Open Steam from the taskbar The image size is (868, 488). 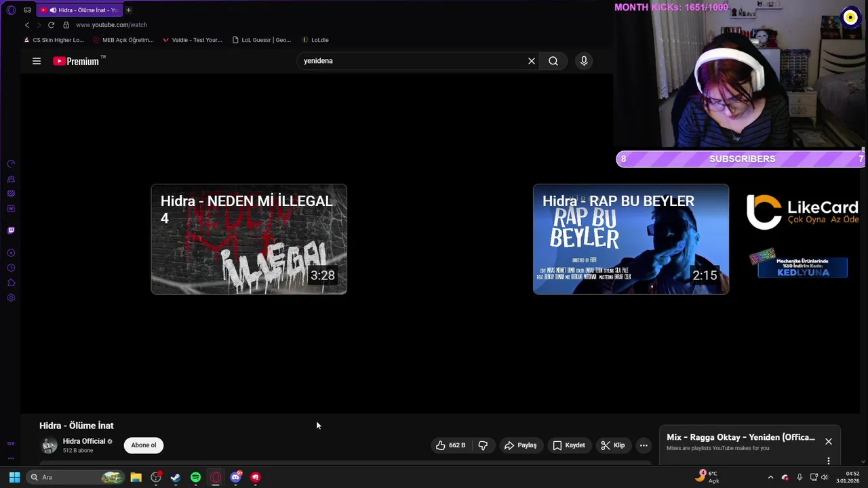click(176, 477)
